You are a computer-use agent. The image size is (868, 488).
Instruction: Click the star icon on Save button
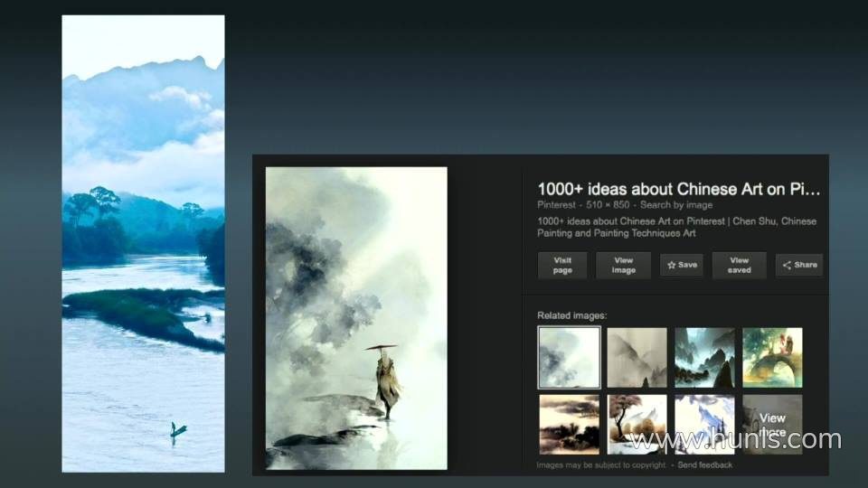point(672,265)
